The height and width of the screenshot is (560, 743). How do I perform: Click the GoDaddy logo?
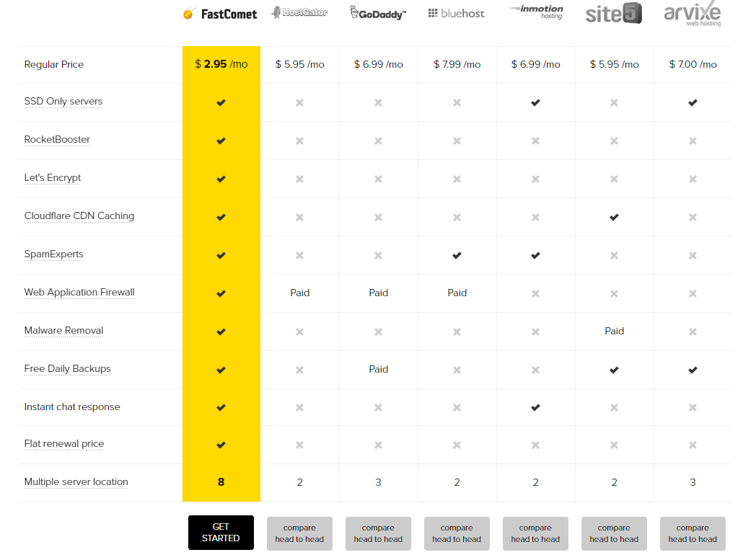[378, 13]
